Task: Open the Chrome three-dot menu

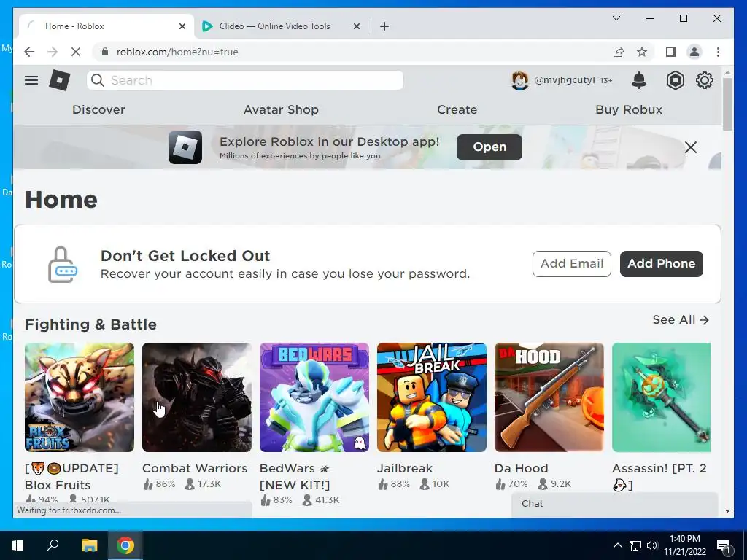Action: pos(718,52)
